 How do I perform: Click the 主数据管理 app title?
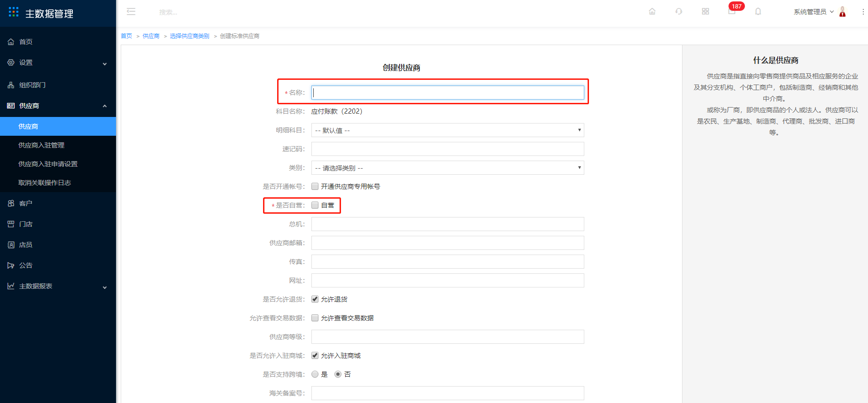pos(49,14)
